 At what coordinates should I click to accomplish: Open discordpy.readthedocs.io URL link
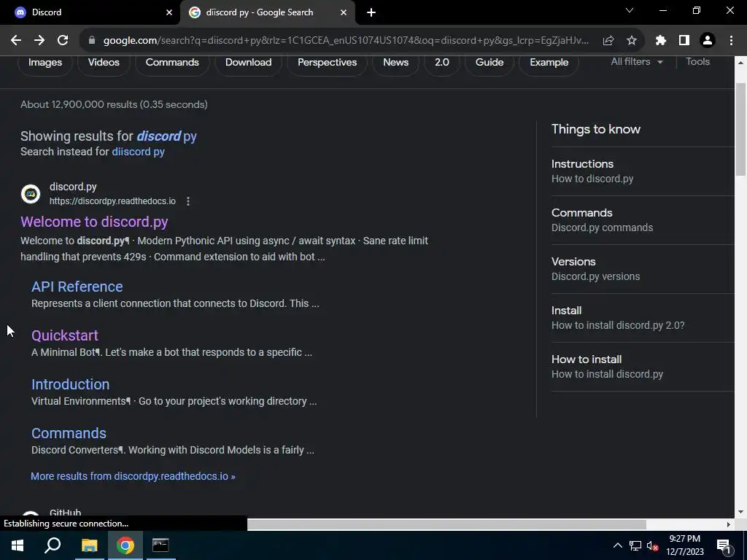point(112,201)
